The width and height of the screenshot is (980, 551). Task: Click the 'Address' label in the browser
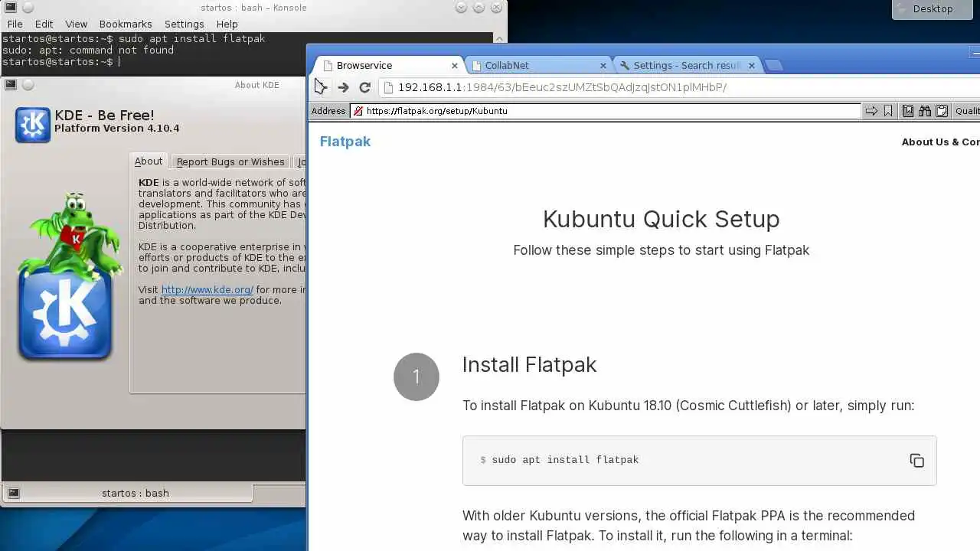coord(328,111)
